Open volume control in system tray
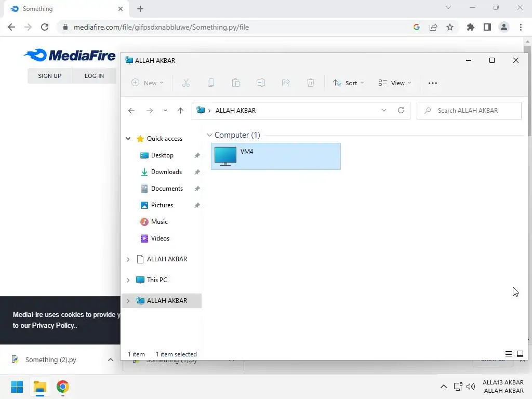Image resolution: width=532 pixels, height=399 pixels. (x=471, y=387)
